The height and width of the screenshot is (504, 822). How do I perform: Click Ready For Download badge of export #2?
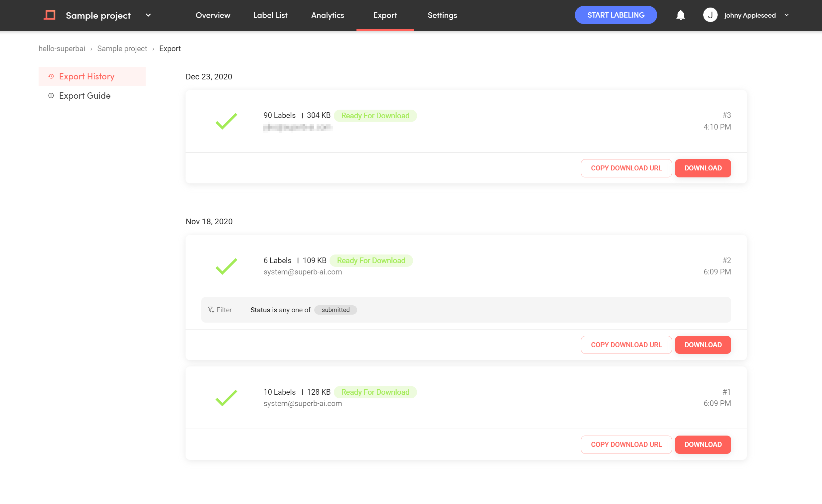[371, 260]
